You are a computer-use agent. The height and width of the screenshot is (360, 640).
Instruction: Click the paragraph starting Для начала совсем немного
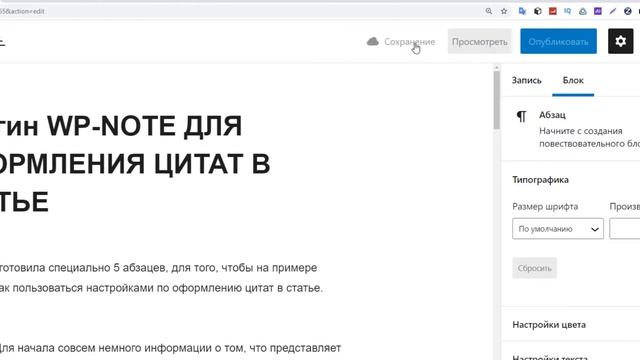coord(170,348)
